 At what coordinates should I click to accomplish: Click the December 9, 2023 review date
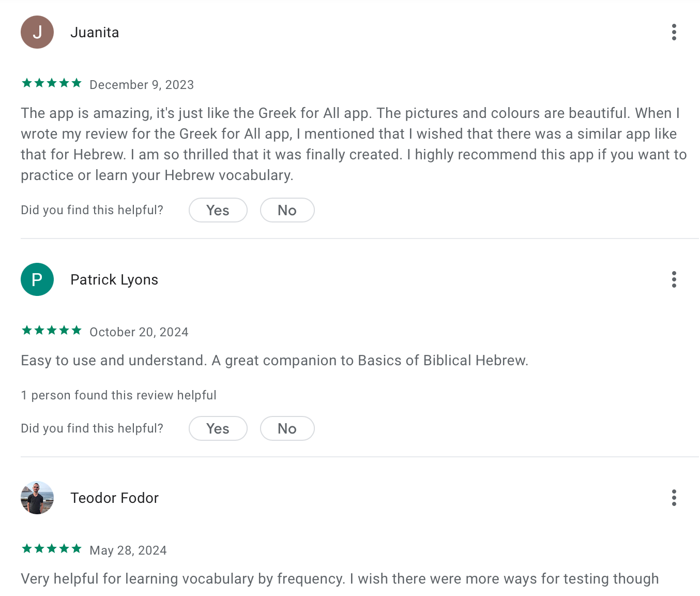point(142,85)
